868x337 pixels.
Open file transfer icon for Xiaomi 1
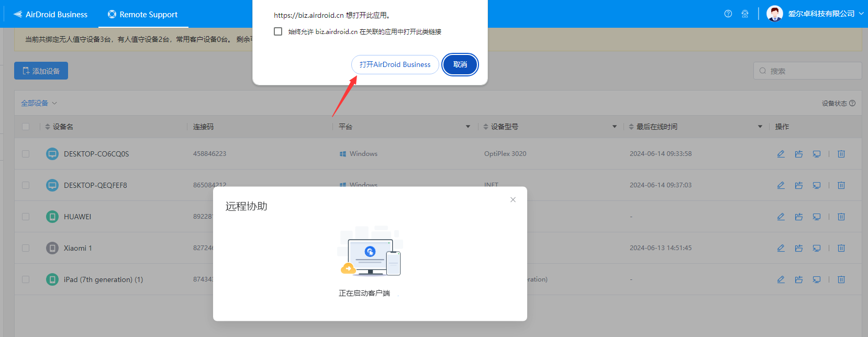tap(798, 248)
